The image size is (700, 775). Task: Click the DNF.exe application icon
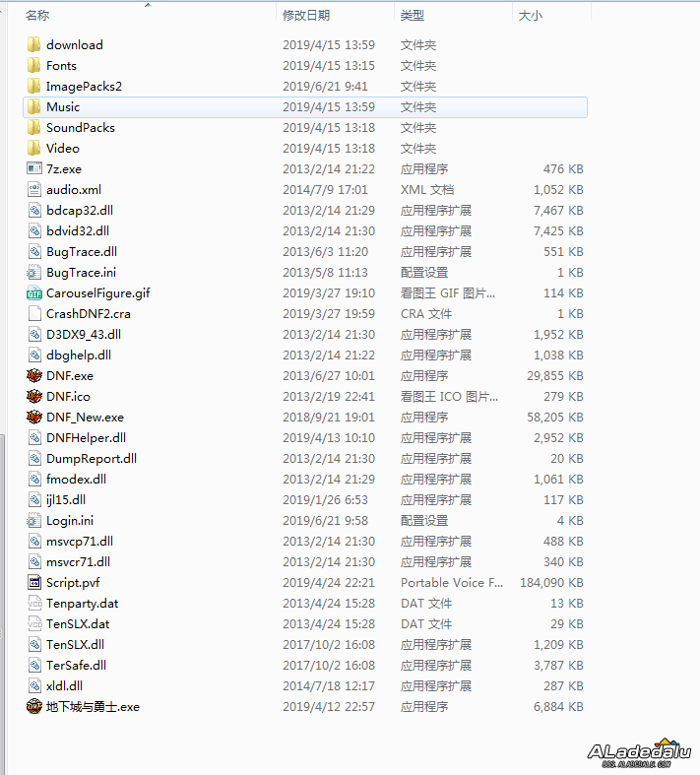pyautogui.click(x=34, y=375)
